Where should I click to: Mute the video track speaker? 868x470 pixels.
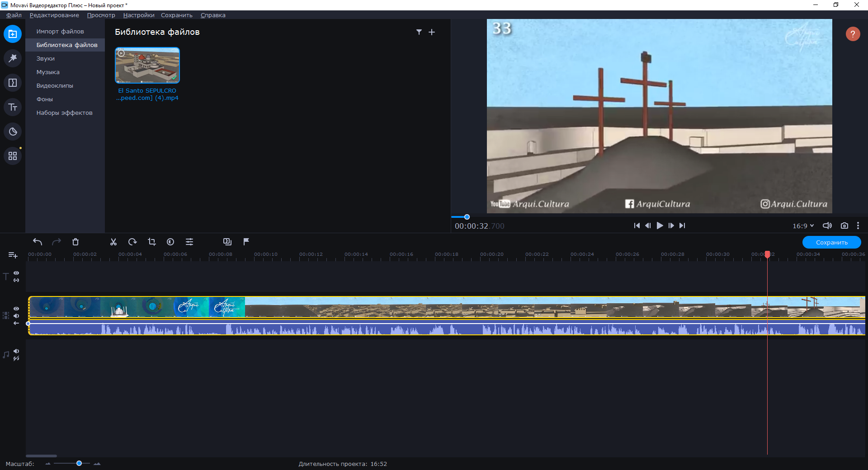16,316
